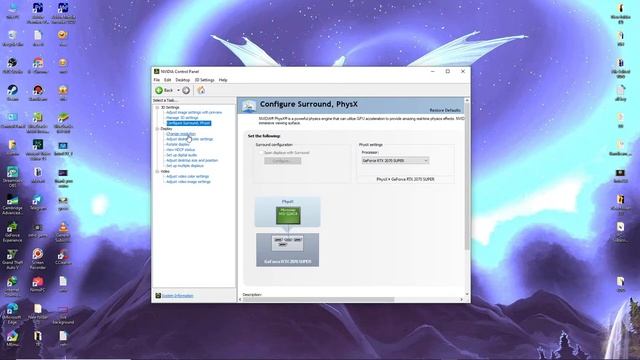Click the Surround Configure button
This screenshot has height=360, width=640.
[x=282, y=161]
